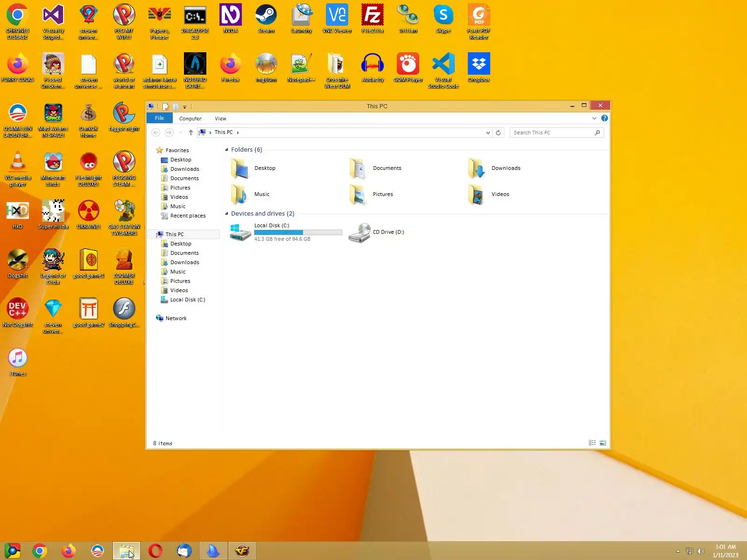Switch Explorer to large icons view
Screen dimensions: 747x560
603,443
